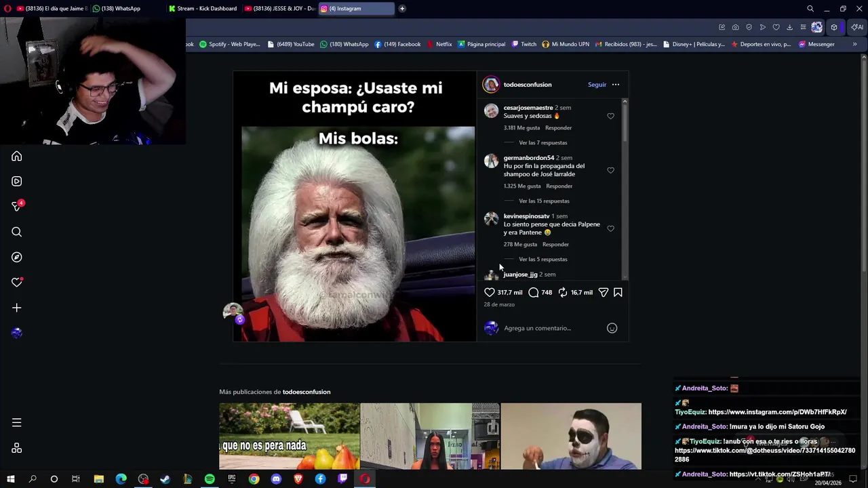
Task: Open the (149) Facebook bookmark
Action: [x=397, y=44]
